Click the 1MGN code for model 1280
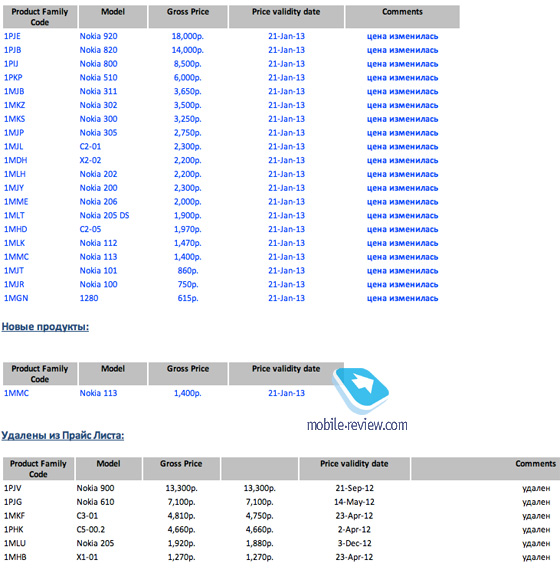 [x=16, y=298]
